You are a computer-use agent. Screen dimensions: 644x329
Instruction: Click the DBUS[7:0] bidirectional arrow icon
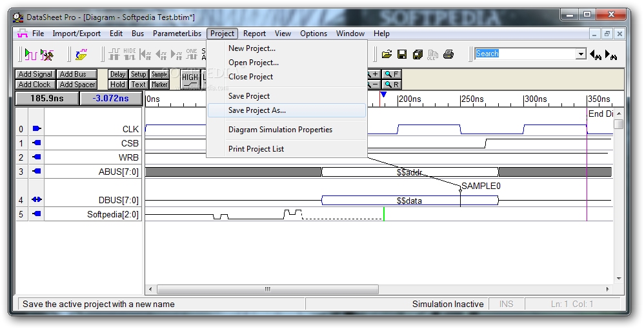pyautogui.click(x=37, y=199)
